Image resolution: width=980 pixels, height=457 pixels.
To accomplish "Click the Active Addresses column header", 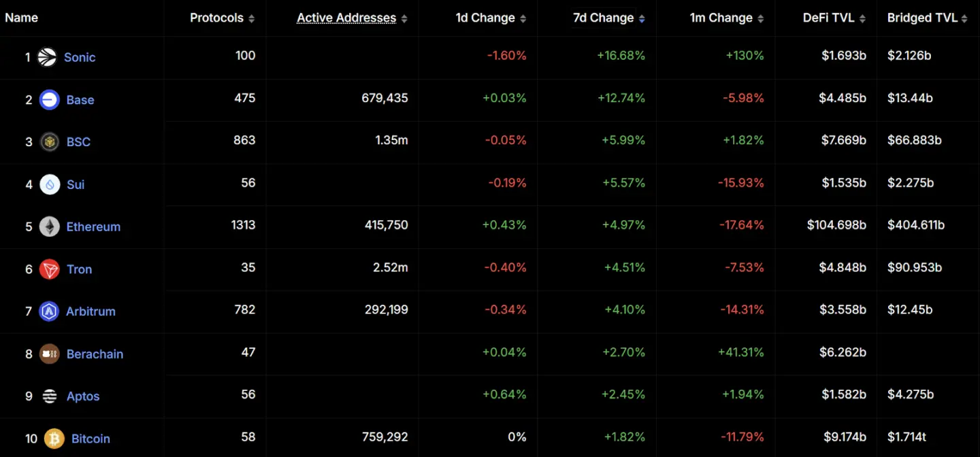I will point(346,18).
